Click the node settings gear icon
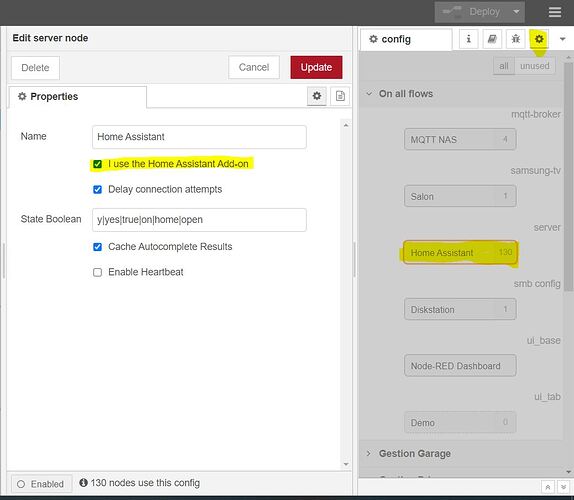574x500 pixels. point(317,96)
